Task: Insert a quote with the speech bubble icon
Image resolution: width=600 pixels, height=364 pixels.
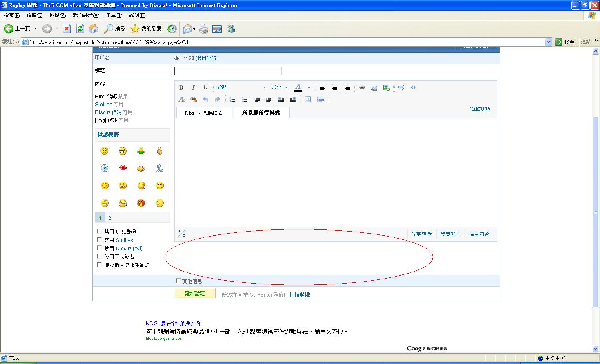Action: (401, 87)
